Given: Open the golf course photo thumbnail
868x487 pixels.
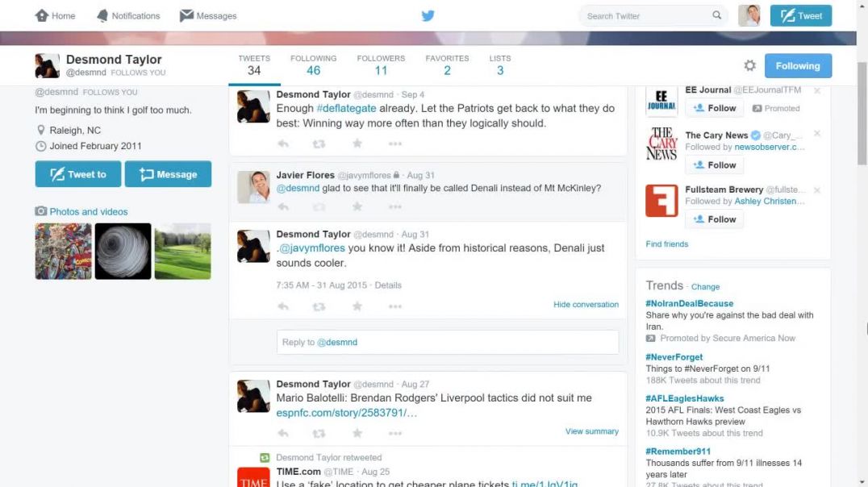Looking at the screenshot, I should 182,252.
